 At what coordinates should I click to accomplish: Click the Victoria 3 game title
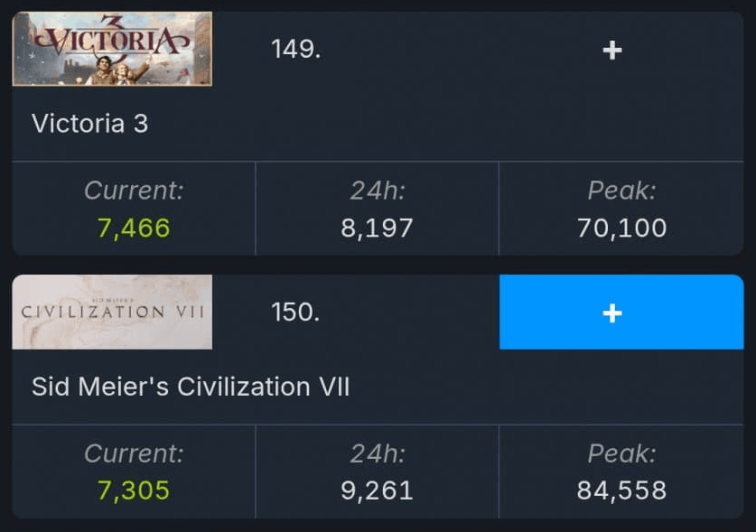(x=90, y=124)
